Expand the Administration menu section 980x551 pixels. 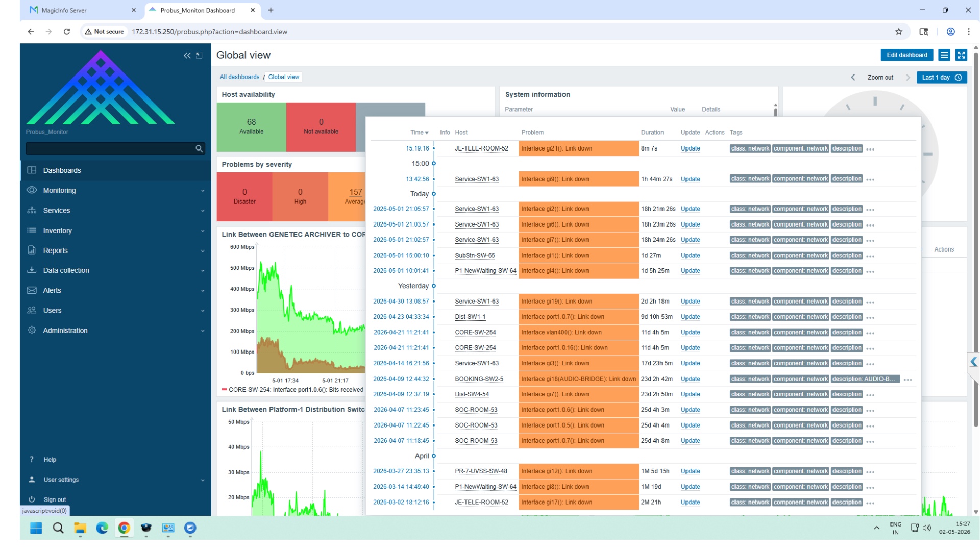point(115,330)
